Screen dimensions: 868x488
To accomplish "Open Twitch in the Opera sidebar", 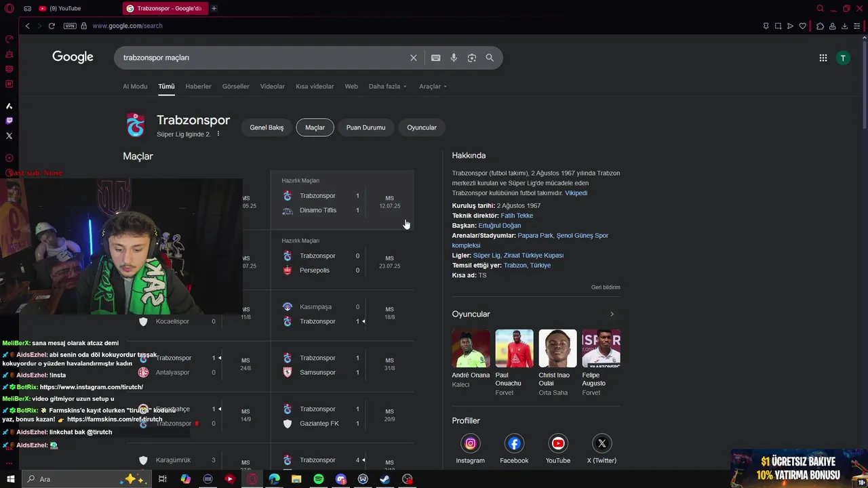I will pos(9,121).
